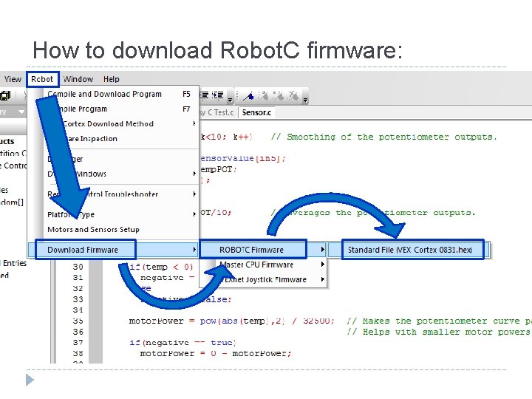The image size is (532, 399).
Task: Click line number 37 in gutter
Action: (78, 343)
